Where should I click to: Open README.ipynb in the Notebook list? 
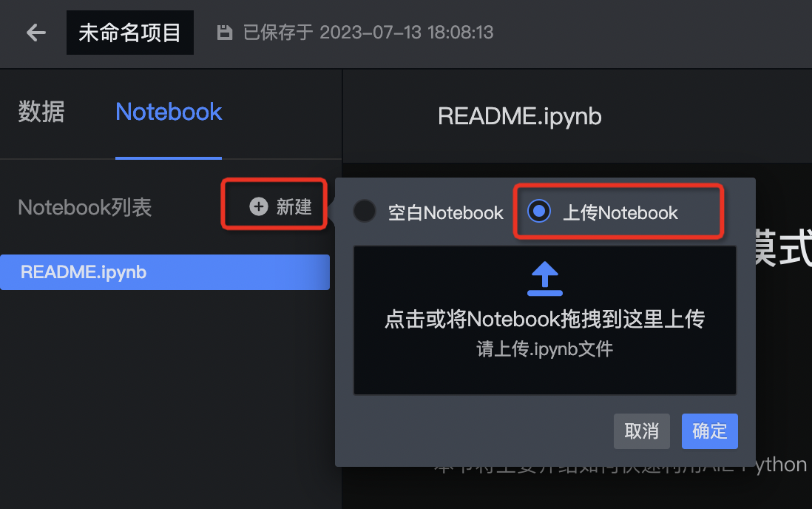[x=165, y=272]
